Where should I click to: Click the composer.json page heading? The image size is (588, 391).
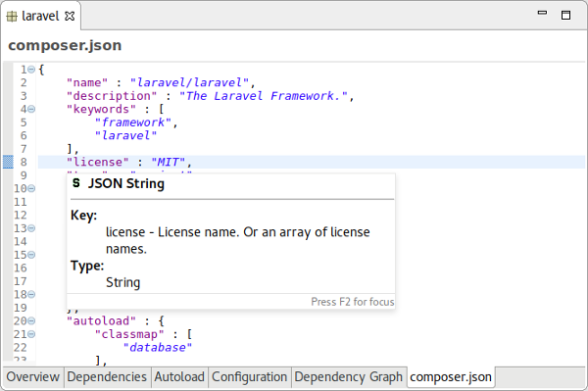click(x=65, y=45)
